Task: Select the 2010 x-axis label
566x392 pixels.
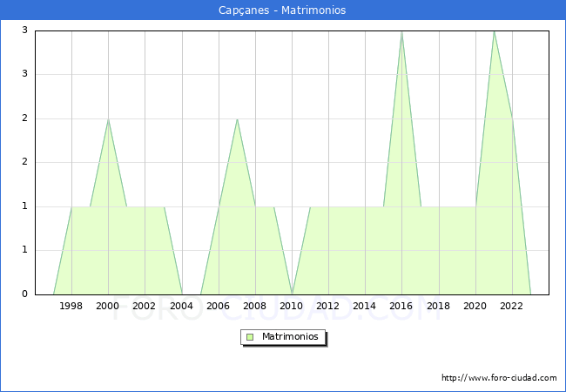Action: (292, 306)
